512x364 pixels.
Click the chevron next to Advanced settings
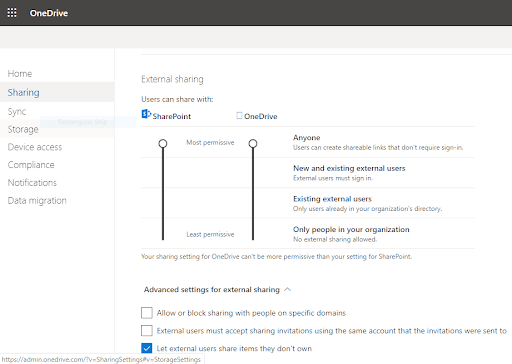pyautogui.click(x=287, y=290)
